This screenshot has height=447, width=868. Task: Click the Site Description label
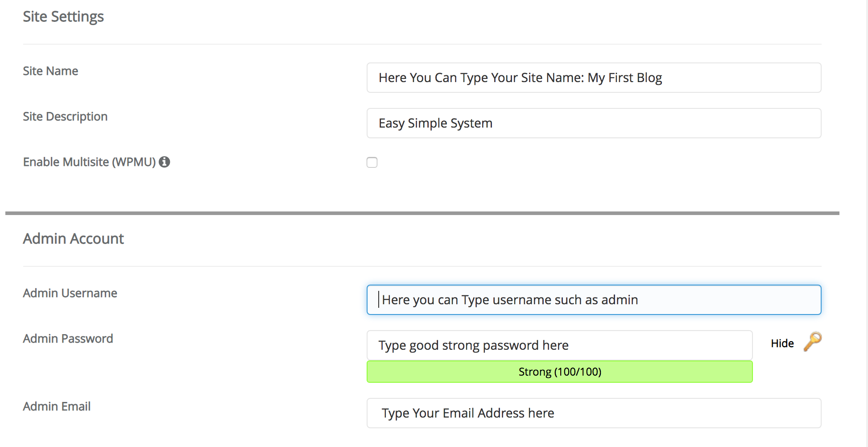(x=65, y=116)
